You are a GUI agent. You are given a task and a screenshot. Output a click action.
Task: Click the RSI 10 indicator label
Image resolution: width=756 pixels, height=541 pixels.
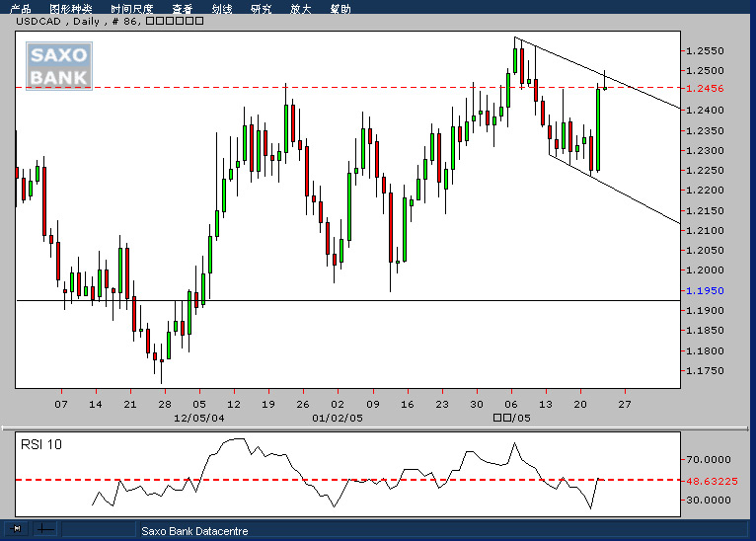(x=41, y=444)
